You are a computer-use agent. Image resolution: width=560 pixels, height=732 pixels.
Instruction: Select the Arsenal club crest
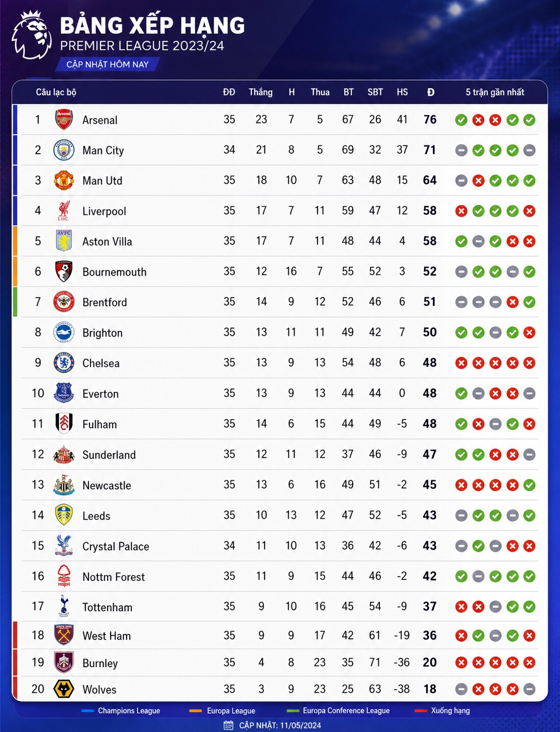click(x=64, y=119)
